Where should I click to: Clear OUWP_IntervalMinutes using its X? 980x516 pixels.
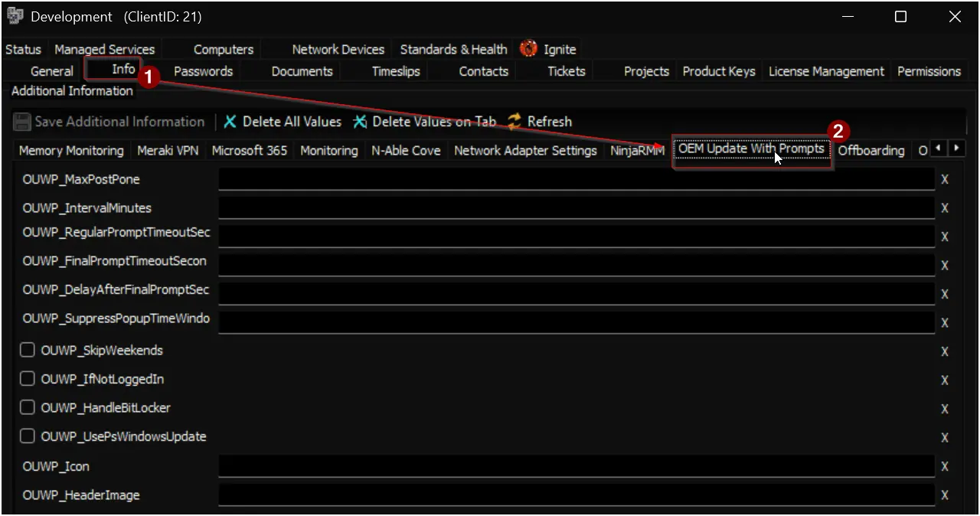[x=945, y=208]
